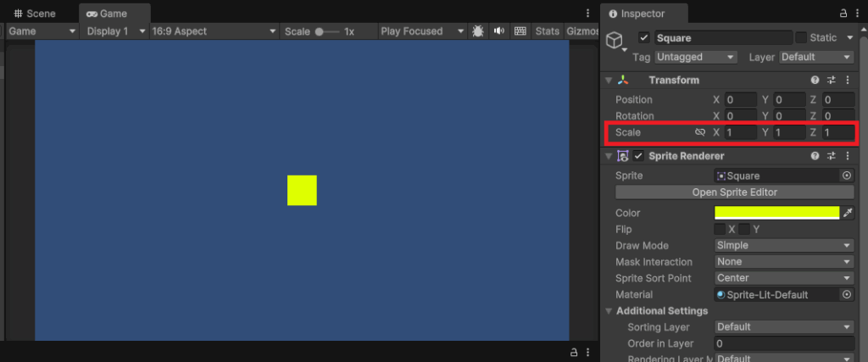
Task: Click the Material field Sprite-Lit-Default
Action: [777, 295]
